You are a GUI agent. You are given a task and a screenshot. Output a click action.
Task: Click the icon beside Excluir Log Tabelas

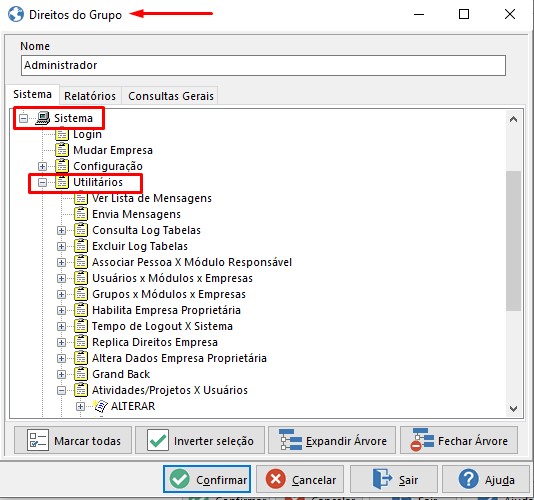[81, 246]
